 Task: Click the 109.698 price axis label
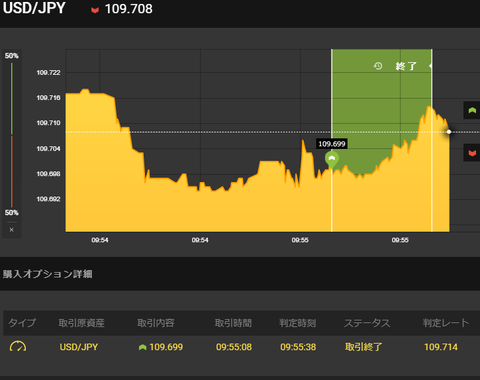click(x=48, y=174)
